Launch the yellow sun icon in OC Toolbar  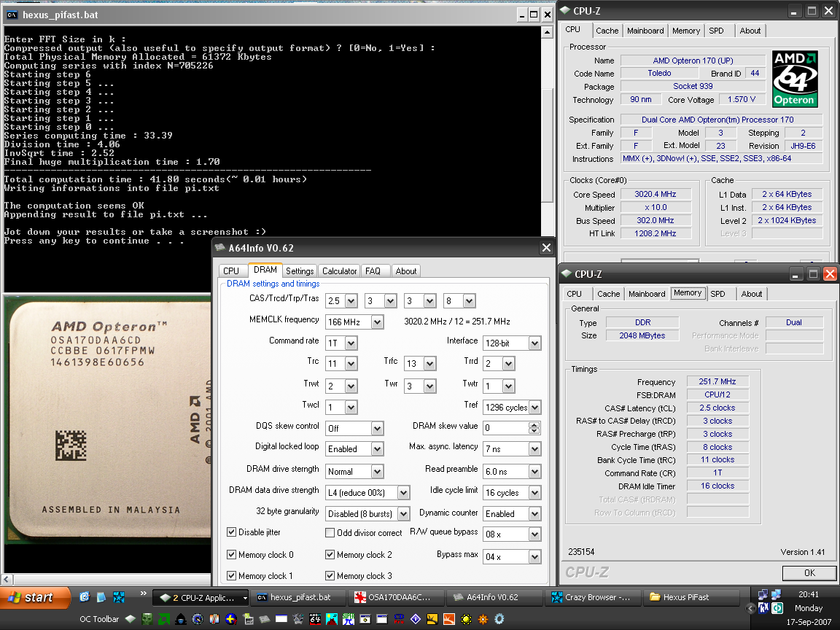pyautogui.click(x=466, y=619)
